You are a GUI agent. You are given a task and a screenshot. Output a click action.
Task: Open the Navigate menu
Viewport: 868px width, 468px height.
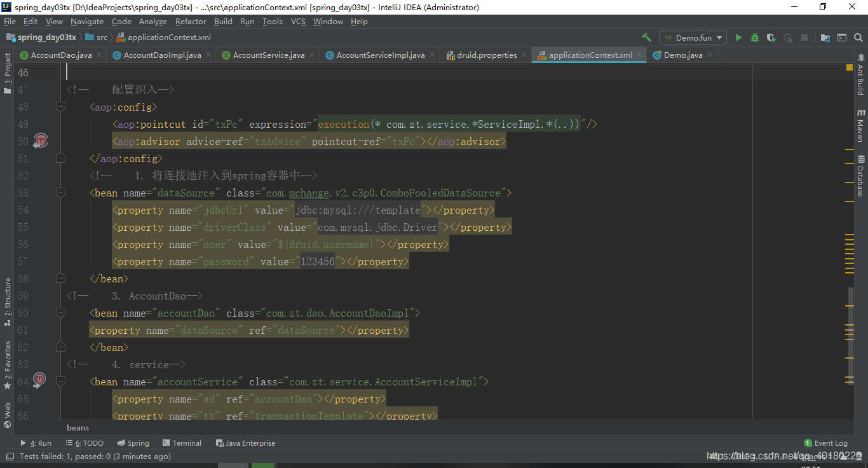(x=87, y=22)
